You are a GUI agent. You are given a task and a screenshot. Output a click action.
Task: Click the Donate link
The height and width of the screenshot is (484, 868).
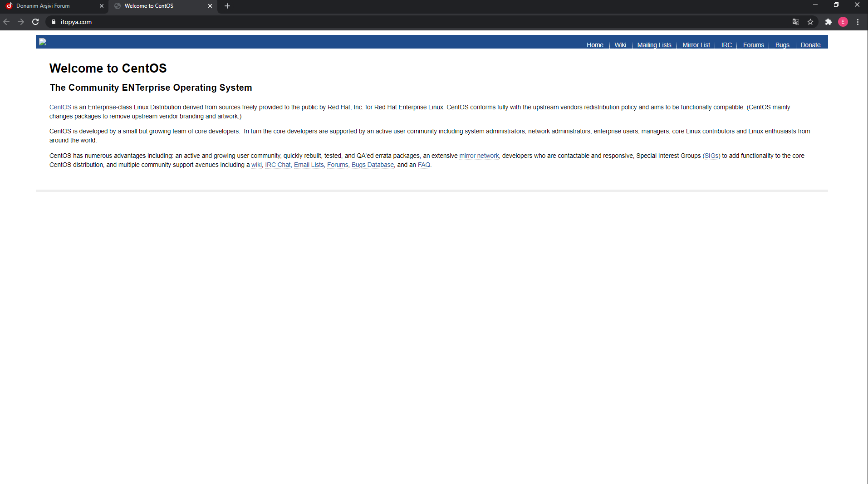[810, 44]
